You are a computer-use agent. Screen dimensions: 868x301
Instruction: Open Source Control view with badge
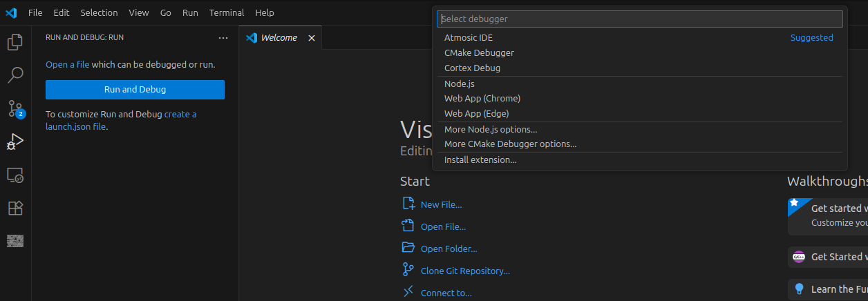[15, 108]
